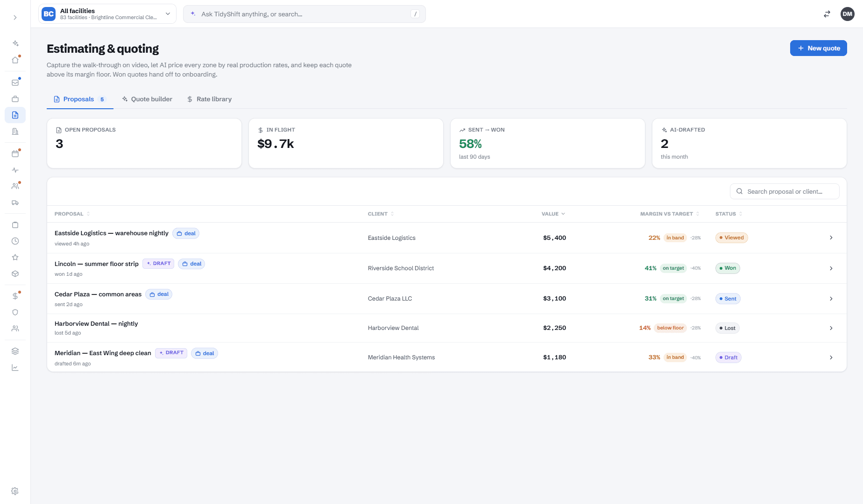The width and height of the screenshot is (863, 504).
Task: Sort by the STATUS column header
Action: coord(729,214)
